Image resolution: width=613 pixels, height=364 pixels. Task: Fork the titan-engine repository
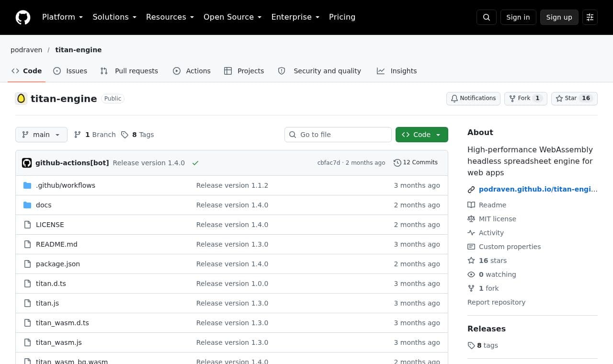(525, 98)
